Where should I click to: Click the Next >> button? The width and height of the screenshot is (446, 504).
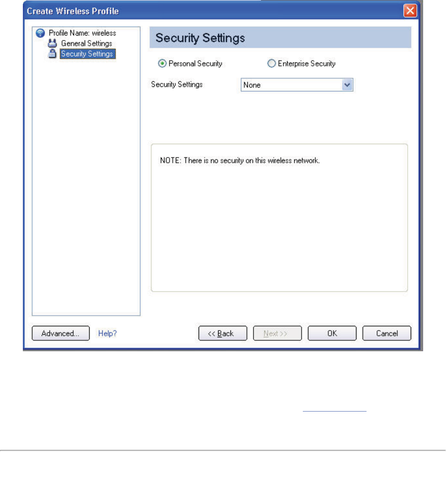(x=277, y=333)
